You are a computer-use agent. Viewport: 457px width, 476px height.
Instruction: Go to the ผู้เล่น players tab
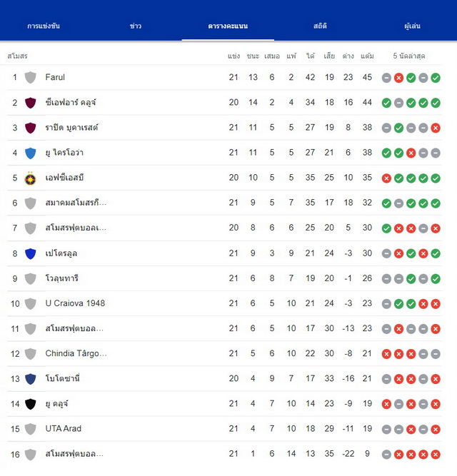[x=412, y=26]
